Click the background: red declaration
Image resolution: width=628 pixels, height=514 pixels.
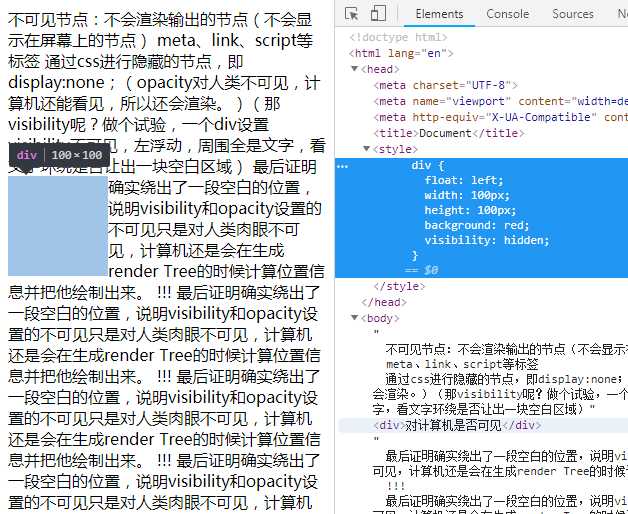coord(477,225)
